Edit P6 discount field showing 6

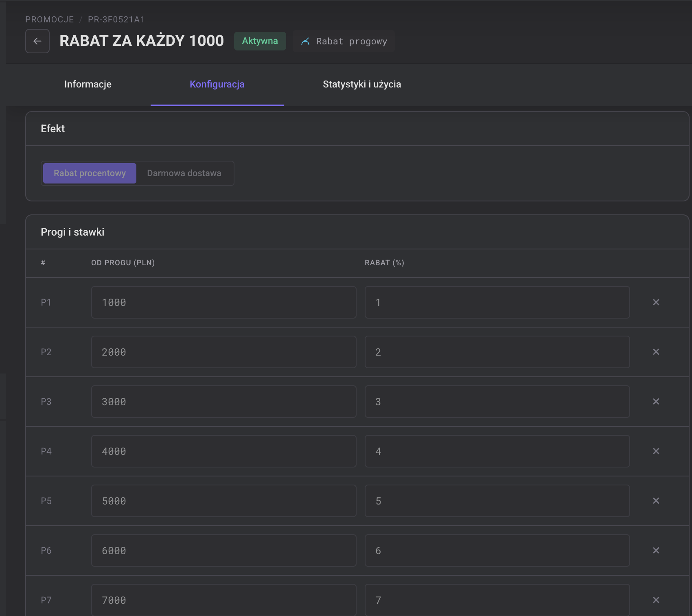tap(497, 550)
